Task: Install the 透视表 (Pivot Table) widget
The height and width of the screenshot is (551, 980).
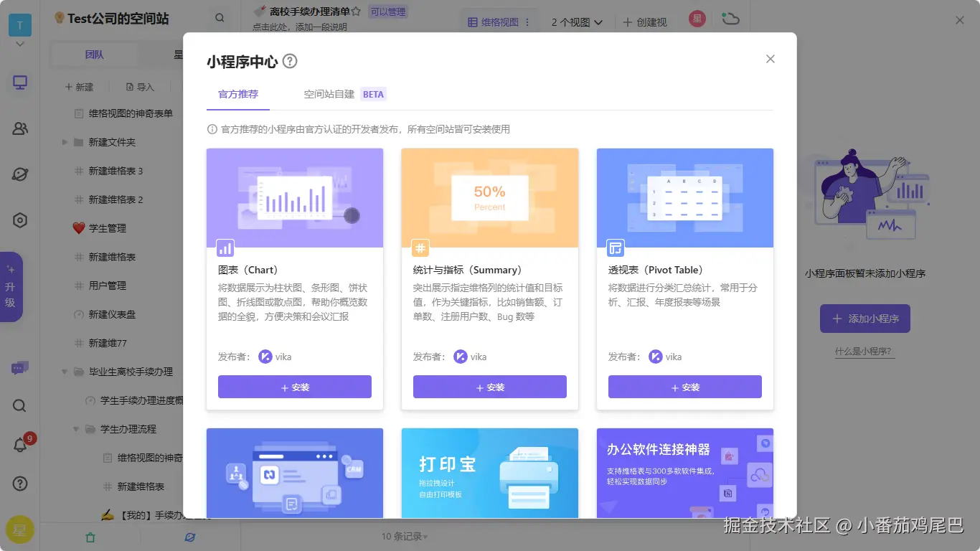Action: (x=685, y=387)
